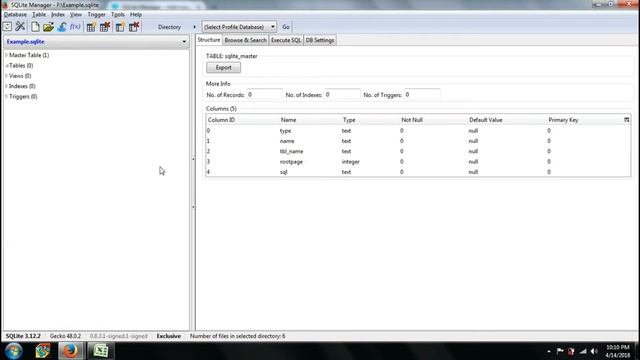Screen dimensions: 640x360
Task: Click the No. of Triggers field
Action: (x=422, y=95)
